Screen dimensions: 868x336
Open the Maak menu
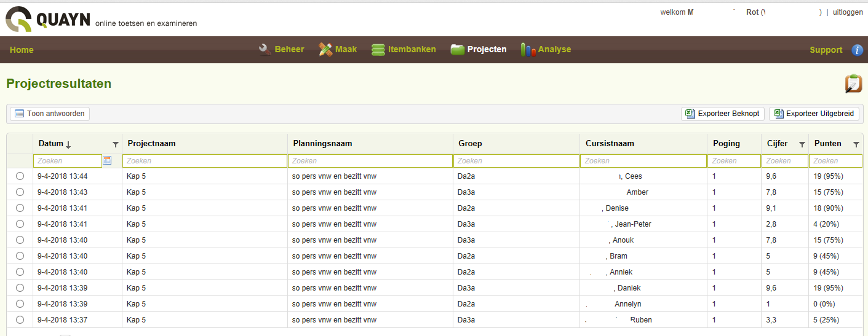(x=346, y=49)
